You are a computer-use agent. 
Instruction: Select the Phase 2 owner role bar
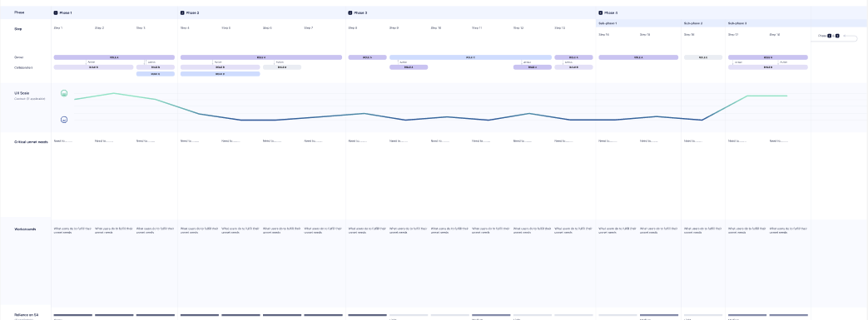pyautogui.click(x=261, y=57)
